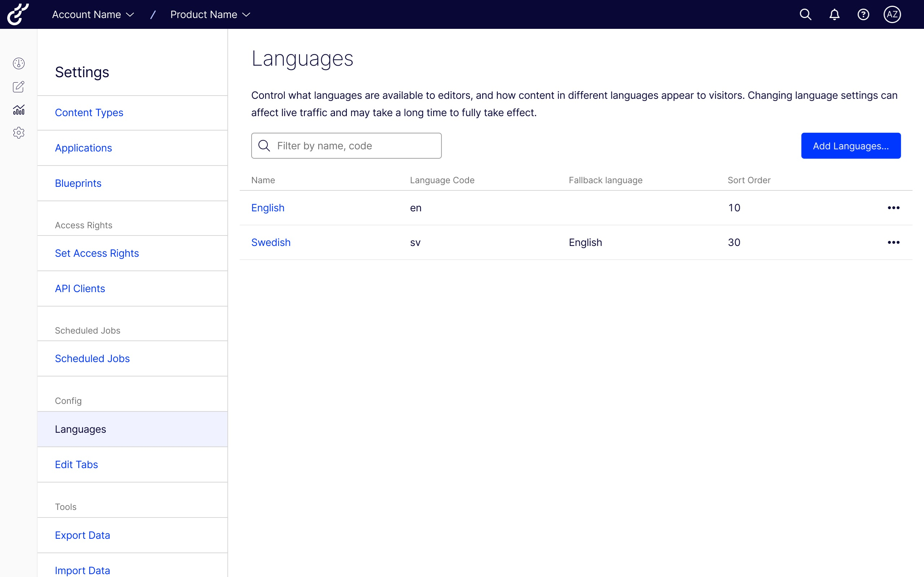The width and height of the screenshot is (924, 577).
Task: Open notifications bell icon
Action: click(x=834, y=14)
